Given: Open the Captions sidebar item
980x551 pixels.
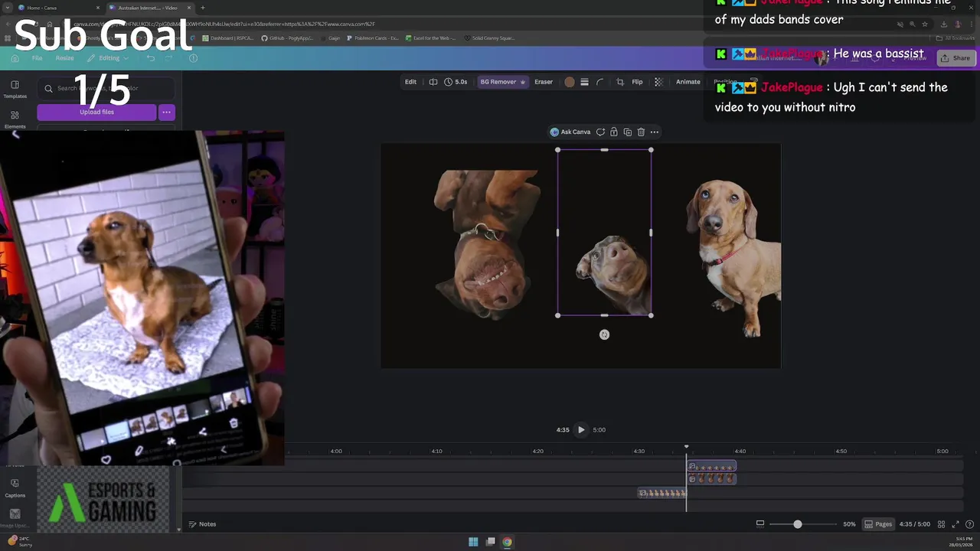Looking at the screenshot, I should point(15,488).
